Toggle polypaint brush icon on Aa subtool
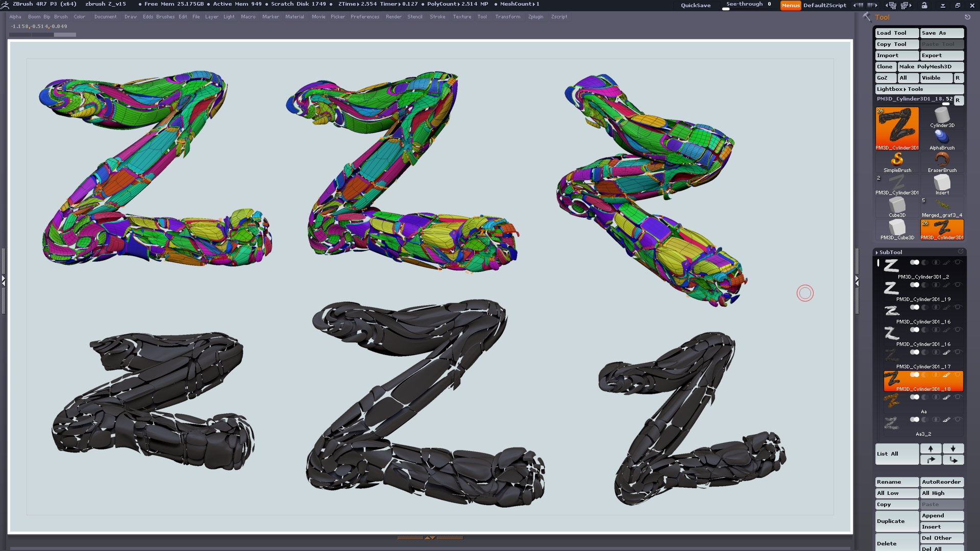Image resolution: width=980 pixels, height=551 pixels. coord(946,397)
